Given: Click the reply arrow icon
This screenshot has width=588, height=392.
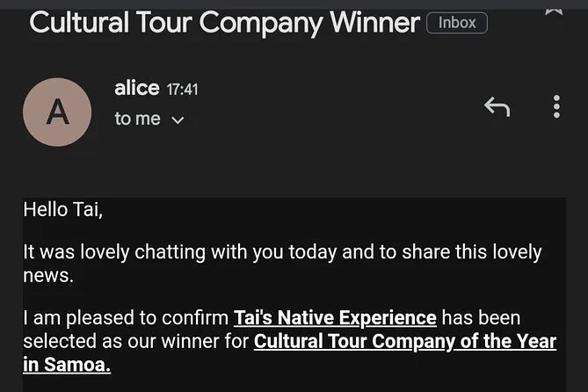Looking at the screenshot, I should (497, 107).
